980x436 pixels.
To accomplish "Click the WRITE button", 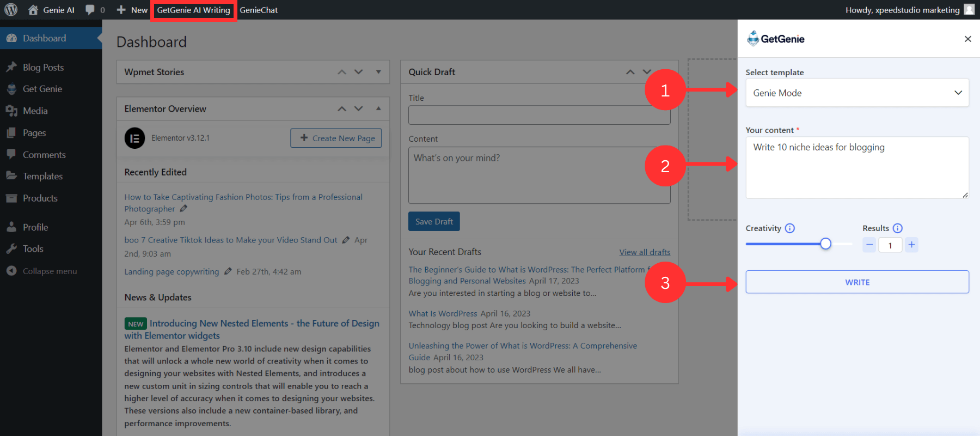I will [857, 282].
